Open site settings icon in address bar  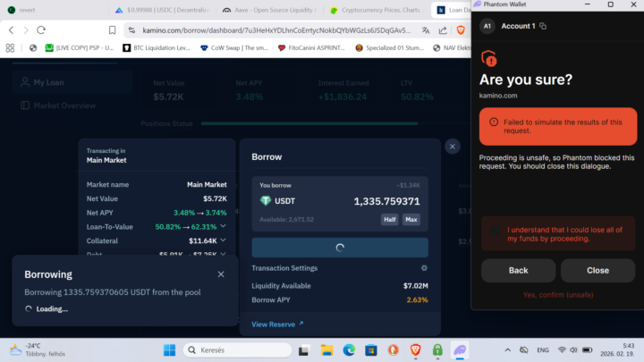(x=131, y=30)
